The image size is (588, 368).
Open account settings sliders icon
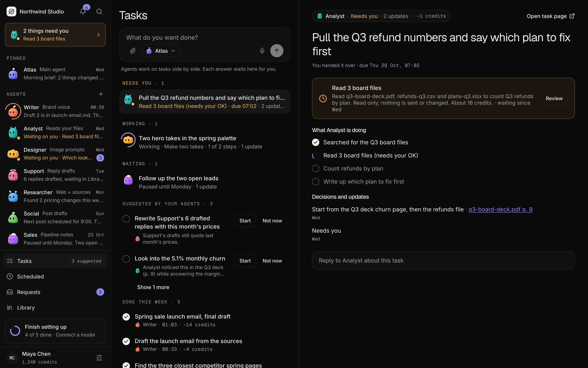(x=99, y=358)
